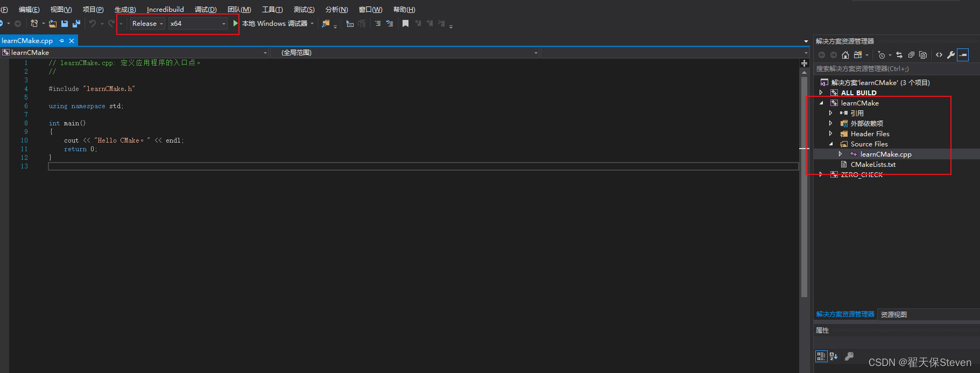Click the editor vertical scrollbar
Viewport: 980px width, 373px height.
click(805, 186)
